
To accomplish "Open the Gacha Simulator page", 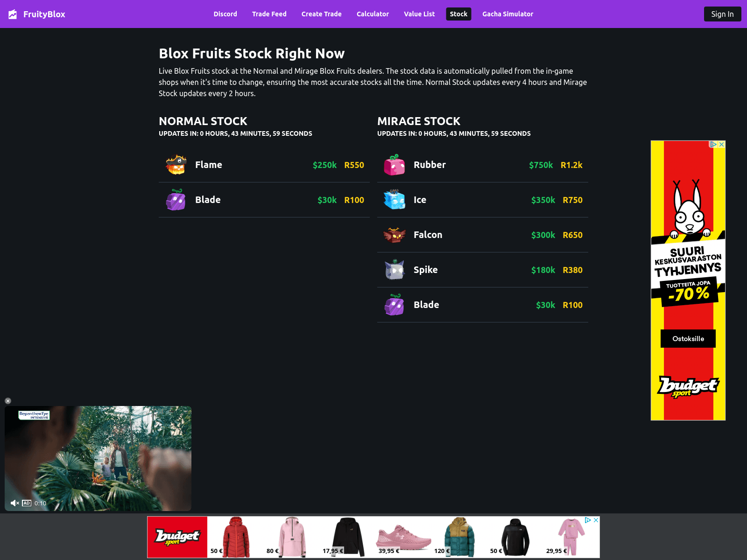I will click(507, 14).
